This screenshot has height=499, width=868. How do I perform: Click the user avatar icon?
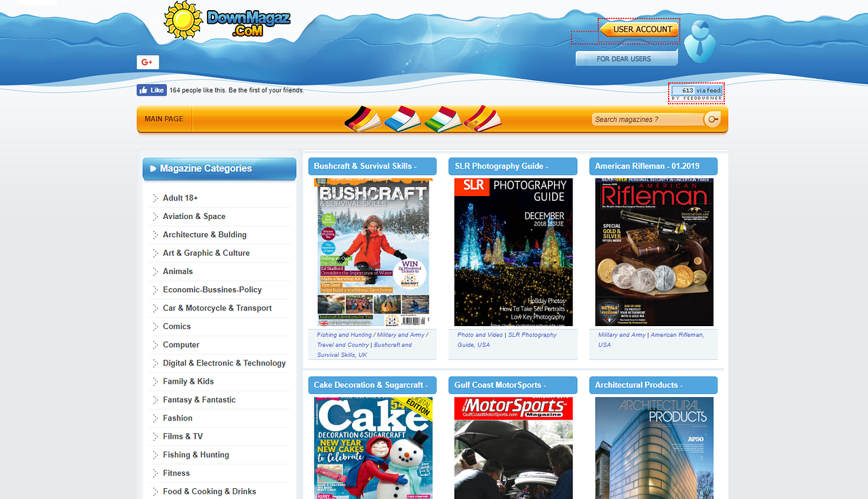(700, 41)
